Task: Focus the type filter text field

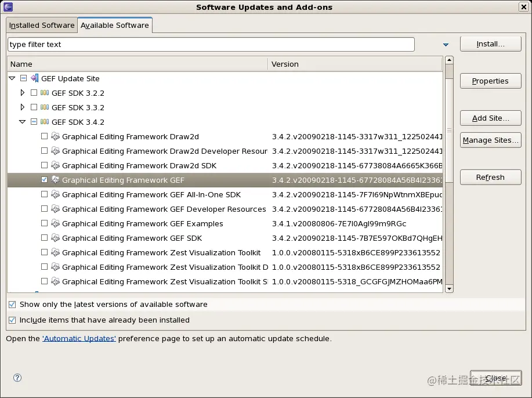Action: click(211, 45)
